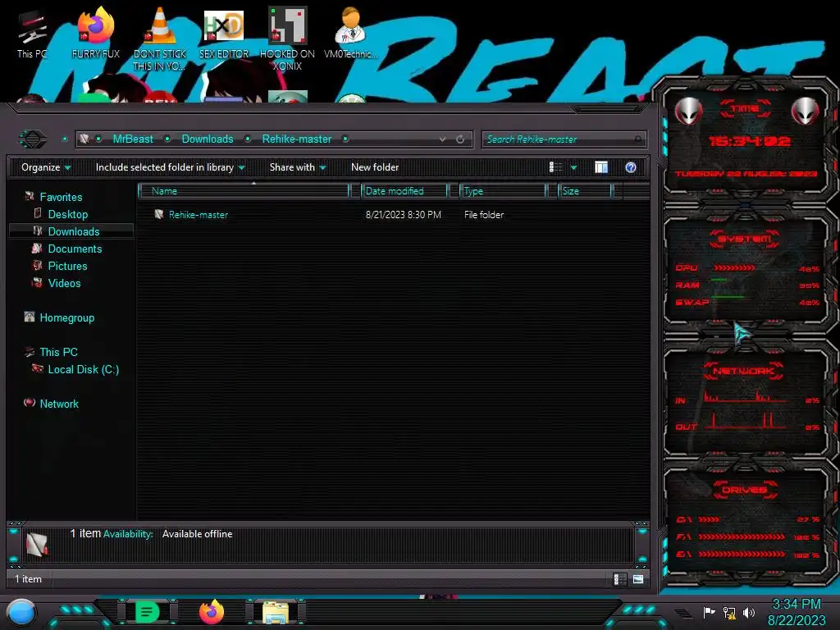Open the SEX EDITOR HxD shortcut
The image size is (840, 630).
(x=224, y=34)
